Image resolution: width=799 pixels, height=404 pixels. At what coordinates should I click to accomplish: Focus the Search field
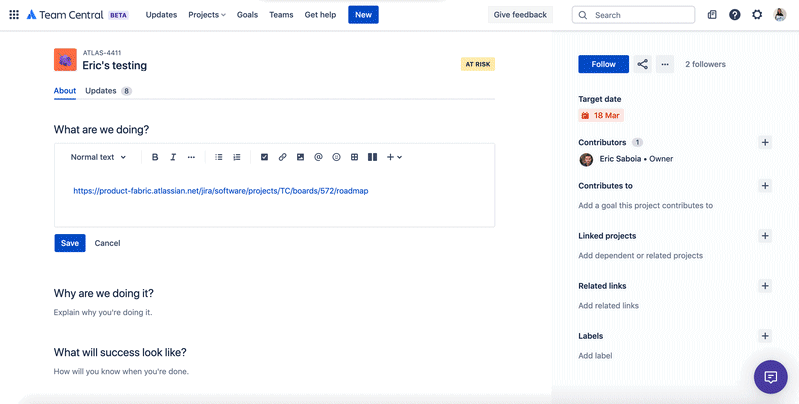(x=633, y=15)
